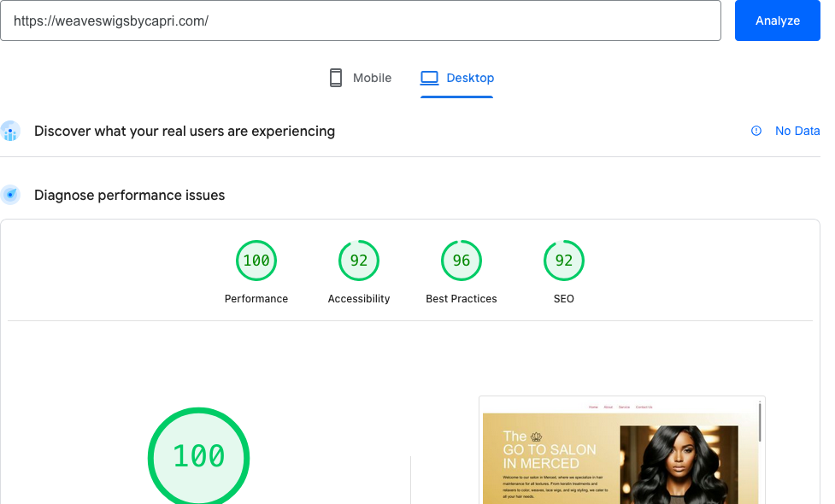835x504 pixels.
Task: Select the Best Practices gauge showing 96
Action: click(462, 261)
